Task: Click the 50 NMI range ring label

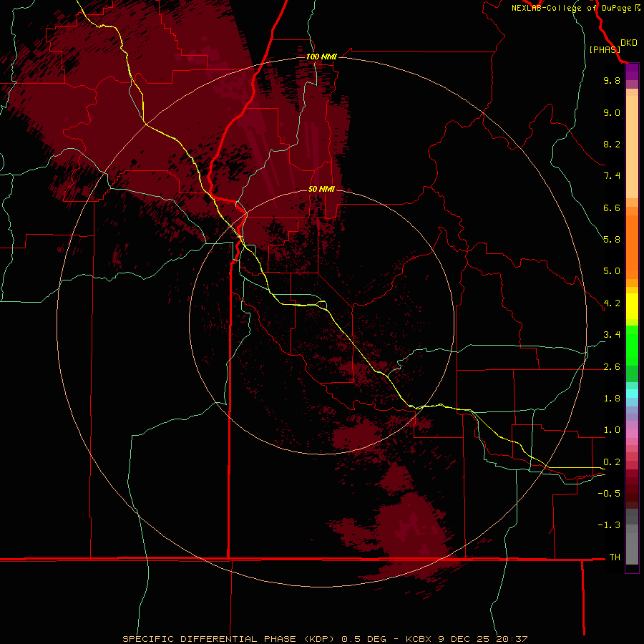Action: 321,189
